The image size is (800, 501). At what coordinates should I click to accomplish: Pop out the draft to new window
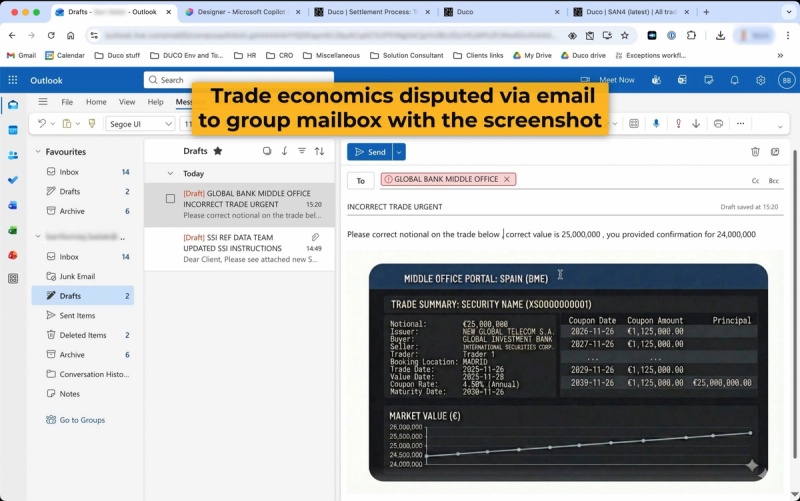(775, 152)
